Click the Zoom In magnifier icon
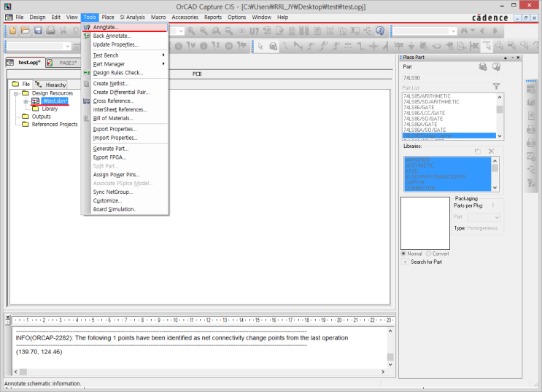The image size is (542, 392). [191, 31]
